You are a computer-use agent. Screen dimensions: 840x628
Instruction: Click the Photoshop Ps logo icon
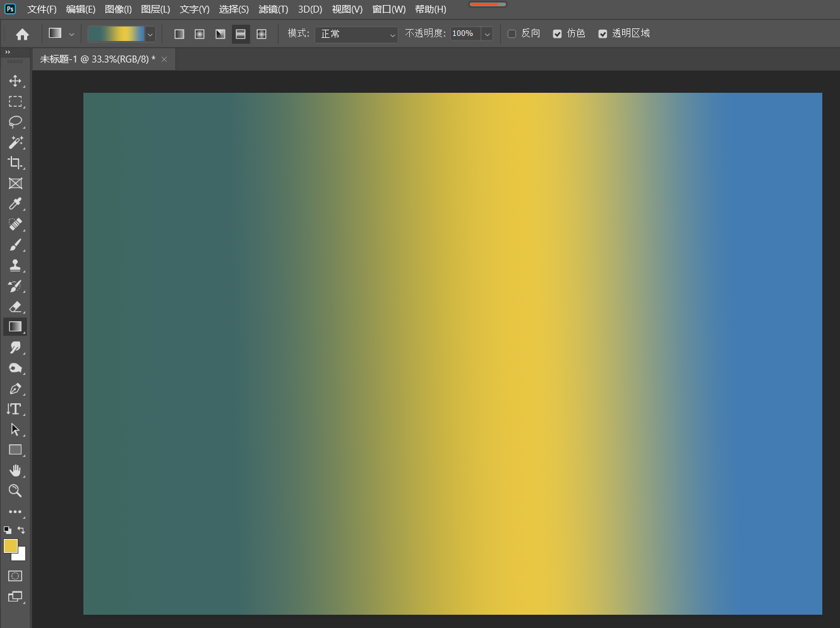[x=9, y=9]
